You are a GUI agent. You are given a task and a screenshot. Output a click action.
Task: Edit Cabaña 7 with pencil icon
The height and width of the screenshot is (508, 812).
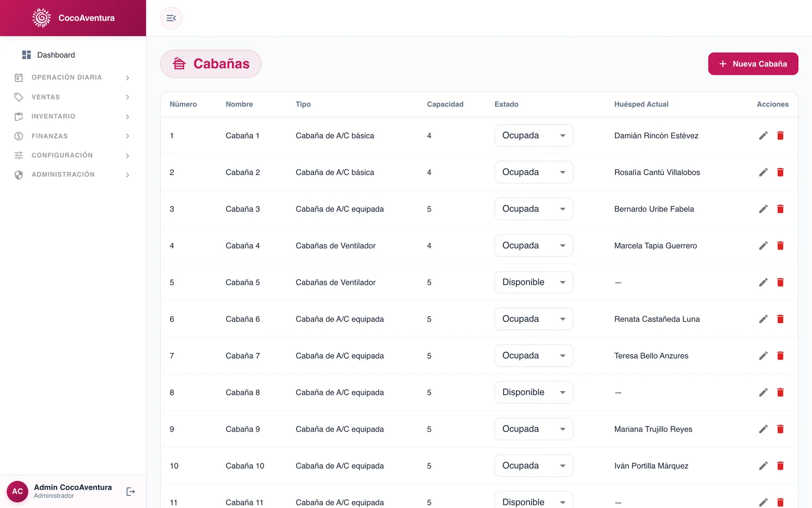pos(763,356)
